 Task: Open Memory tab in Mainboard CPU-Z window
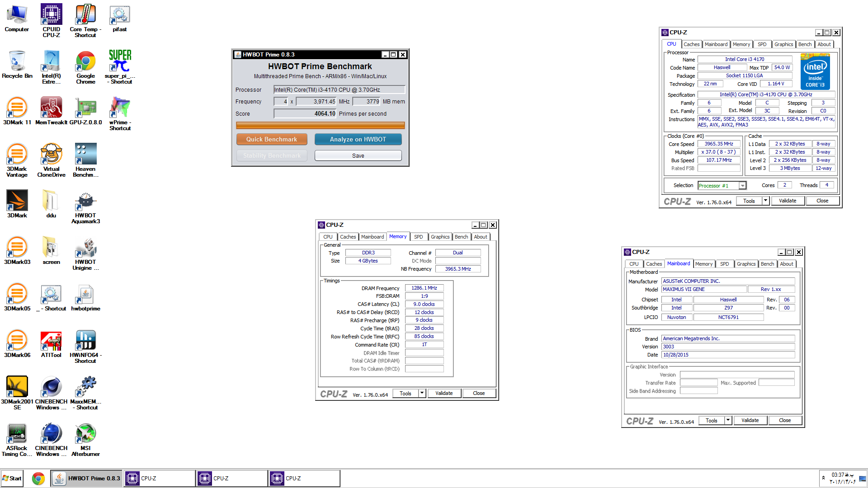click(x=703, y=264)
